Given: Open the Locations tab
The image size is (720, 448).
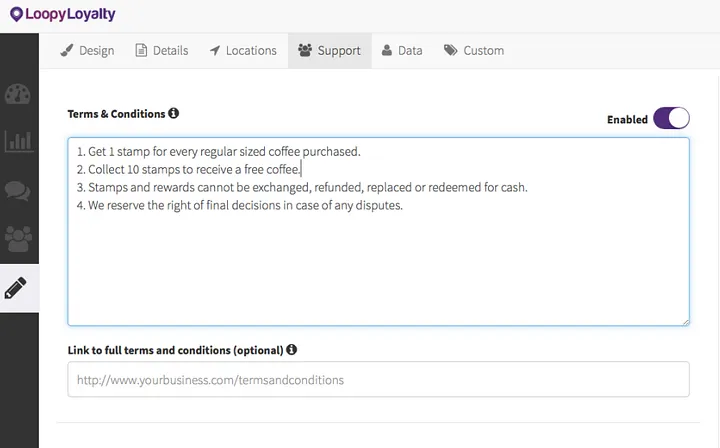Looking at the screenshot, I should pyautogui.click(x=243, y=50).
